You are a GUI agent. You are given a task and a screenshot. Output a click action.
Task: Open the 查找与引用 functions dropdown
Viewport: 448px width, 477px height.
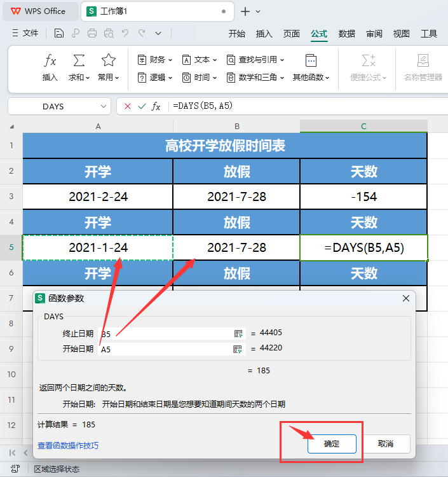pyautogui.click(x=255, y=60)
